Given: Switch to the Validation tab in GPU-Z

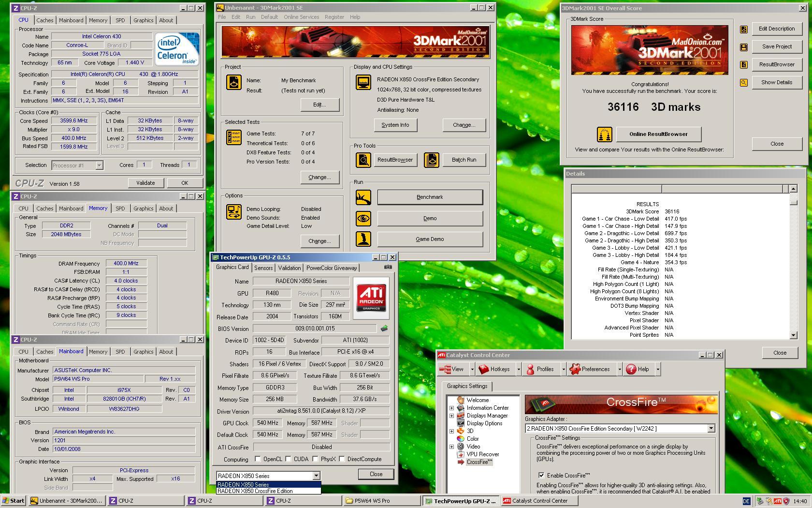Looking at the screenshot, I should (290, 268).
